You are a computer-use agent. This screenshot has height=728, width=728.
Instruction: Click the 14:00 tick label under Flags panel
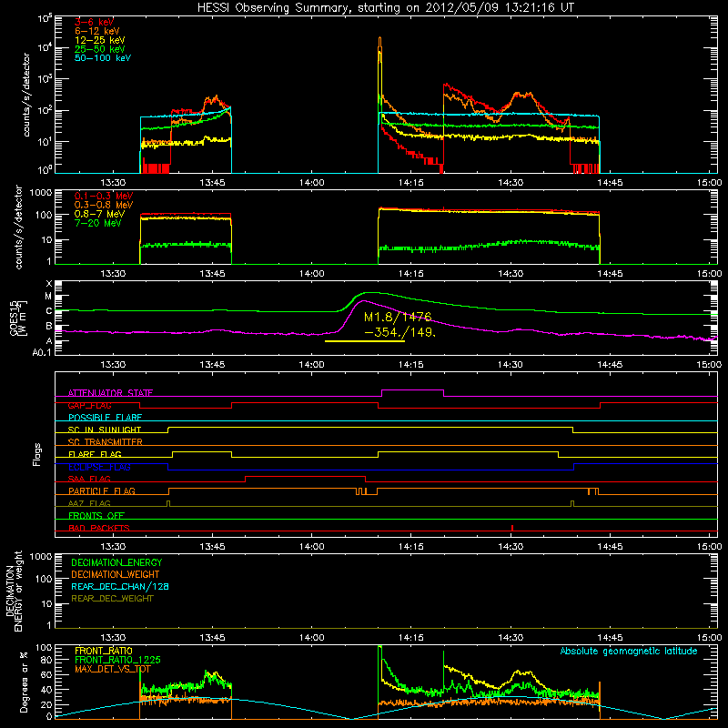pos(311,547)
